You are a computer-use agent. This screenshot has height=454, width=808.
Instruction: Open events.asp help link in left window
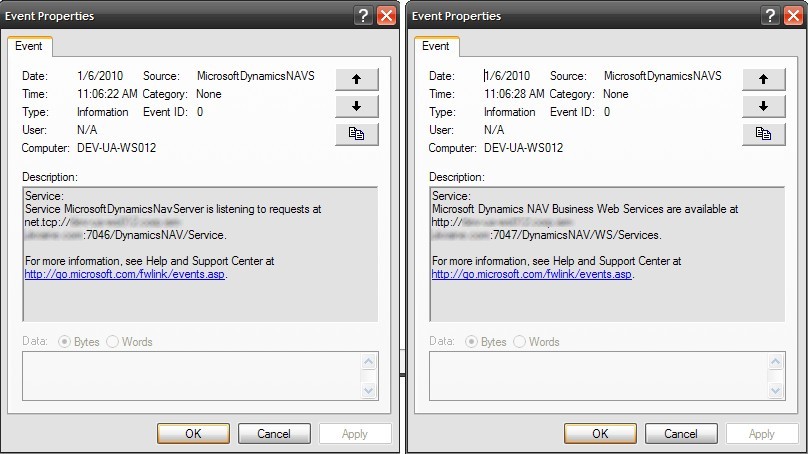[x=125, y=274]
